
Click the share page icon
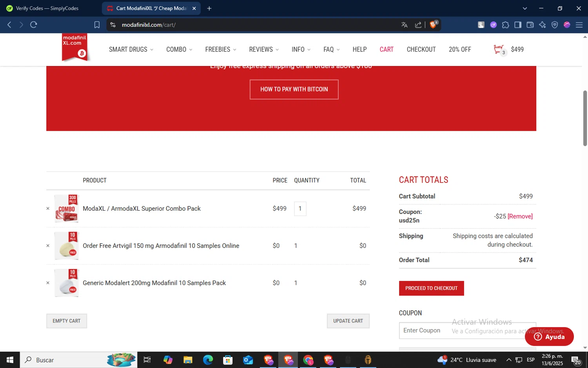click(418, 25)
